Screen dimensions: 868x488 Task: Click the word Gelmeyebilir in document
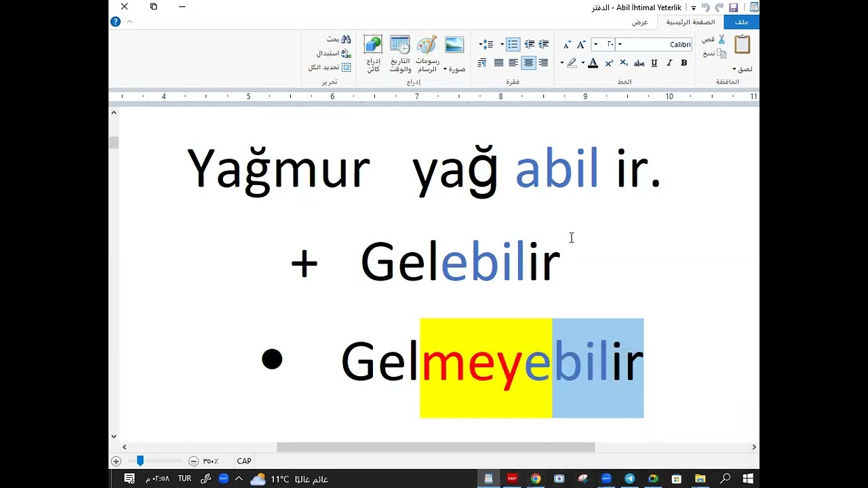(492, 363)
